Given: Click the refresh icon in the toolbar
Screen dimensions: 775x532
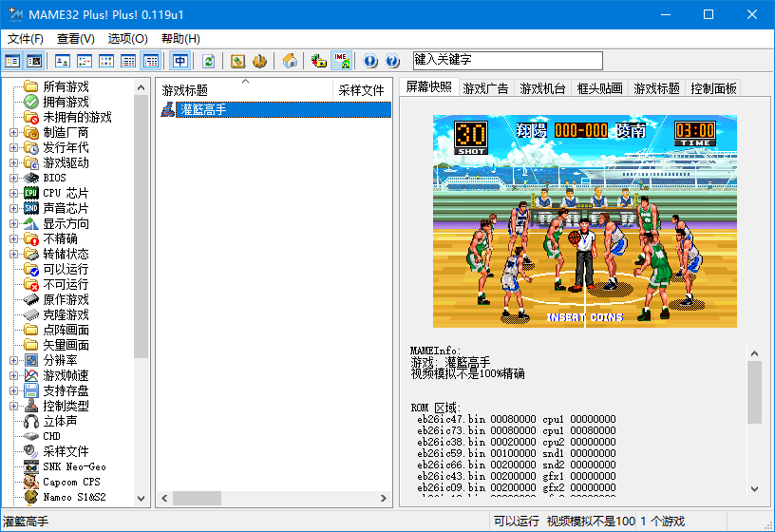Looking at the screenshot, I should pos(208,61).
